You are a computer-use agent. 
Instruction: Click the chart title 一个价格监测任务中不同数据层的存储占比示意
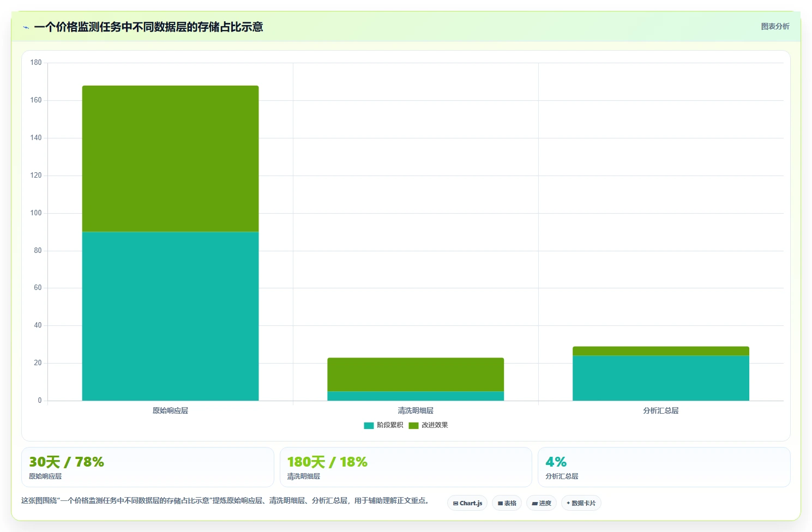pos(148,27)
